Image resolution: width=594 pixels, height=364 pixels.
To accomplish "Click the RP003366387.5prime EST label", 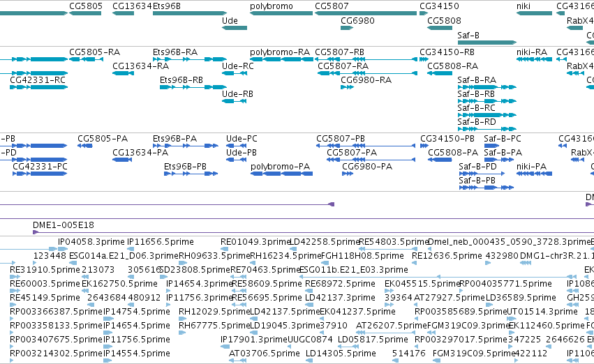I will coord(56,312).
